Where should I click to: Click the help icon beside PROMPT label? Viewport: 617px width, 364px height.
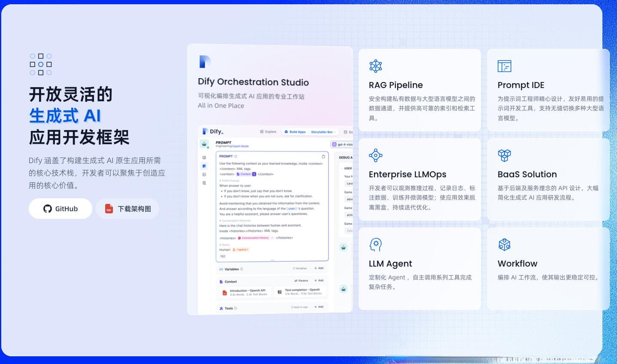click(x=236, y=156)
